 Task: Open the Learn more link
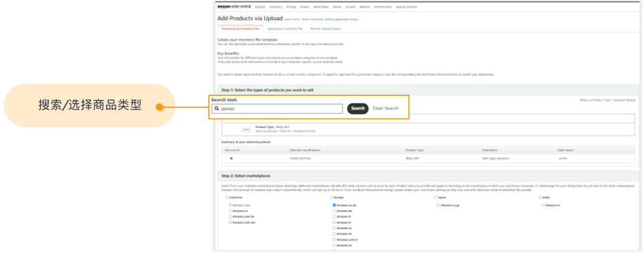click(292, 19)
